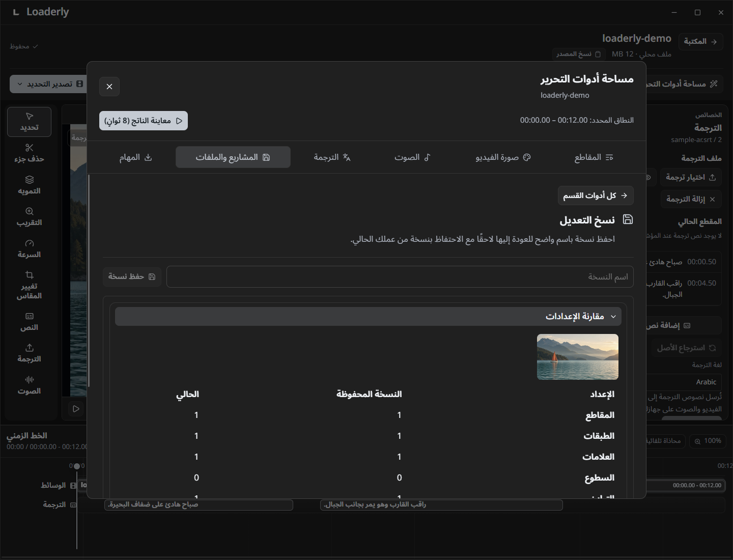
Task: Select the راقب القارب subtitle clip on timeline
Action: coord(441,505)
